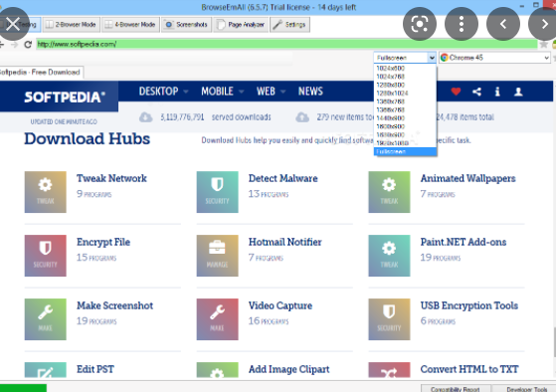The image size is (556, 392).
Task: Open the Encrypt File hub link
Action: click(x=103, y=242)
